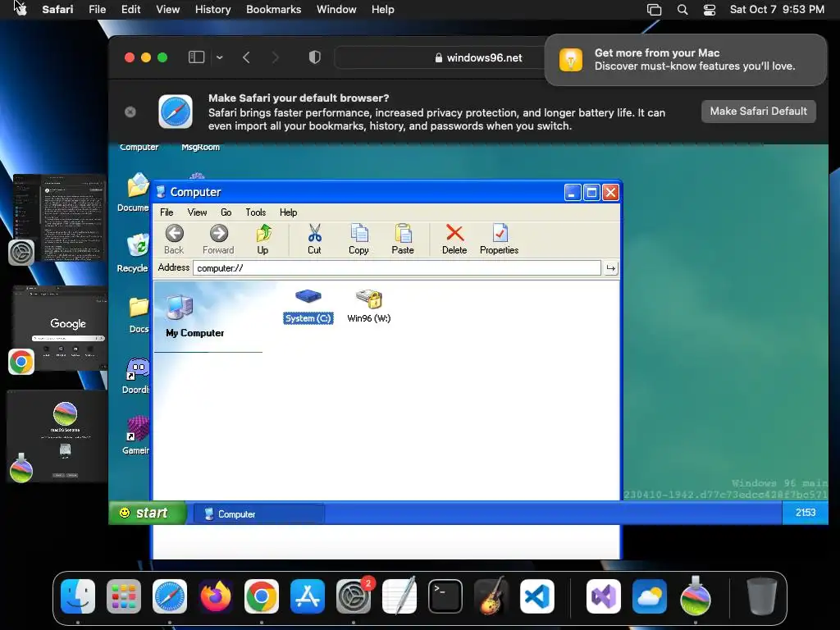Click the Firefox icon in the Dock
This screenshot has width=840, height=630.
[216, 596]
